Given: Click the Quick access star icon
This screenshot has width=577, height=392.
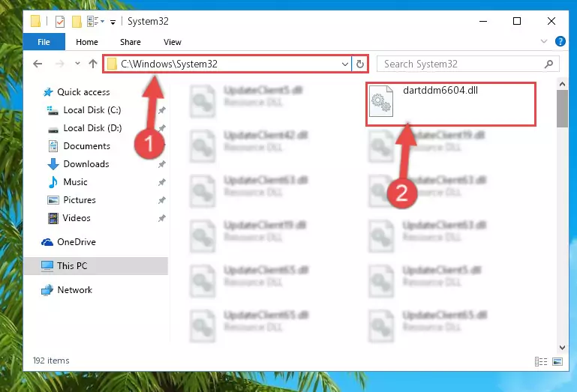Looking at the screenshot, I should click(x=48, y=92).
